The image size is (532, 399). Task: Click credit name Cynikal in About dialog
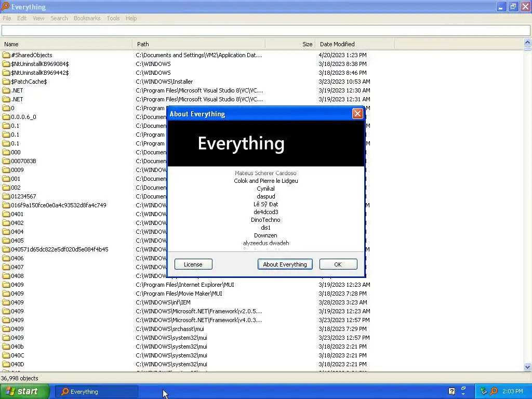click(265, 188)
